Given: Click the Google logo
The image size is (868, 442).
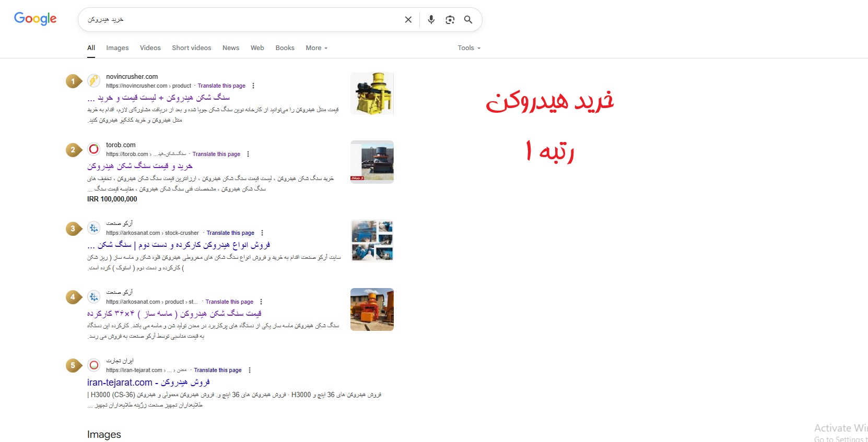Looking at the screenshot, I should click(x=36, y=19).
